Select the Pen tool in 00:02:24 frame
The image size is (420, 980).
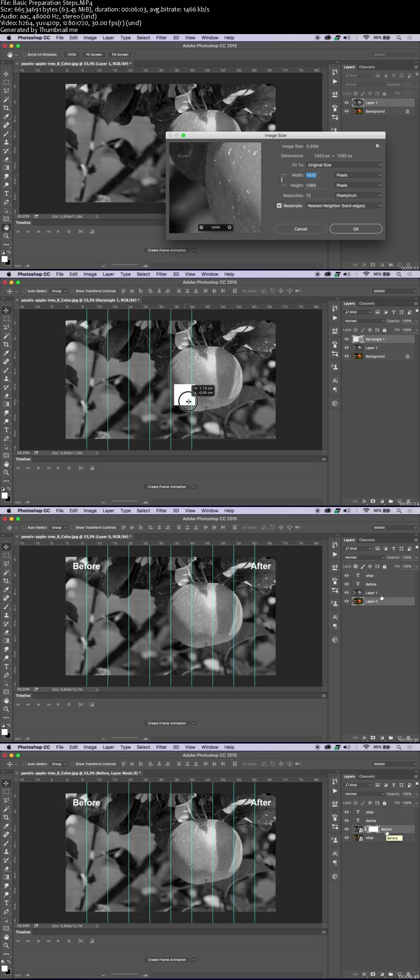(6, 438)
